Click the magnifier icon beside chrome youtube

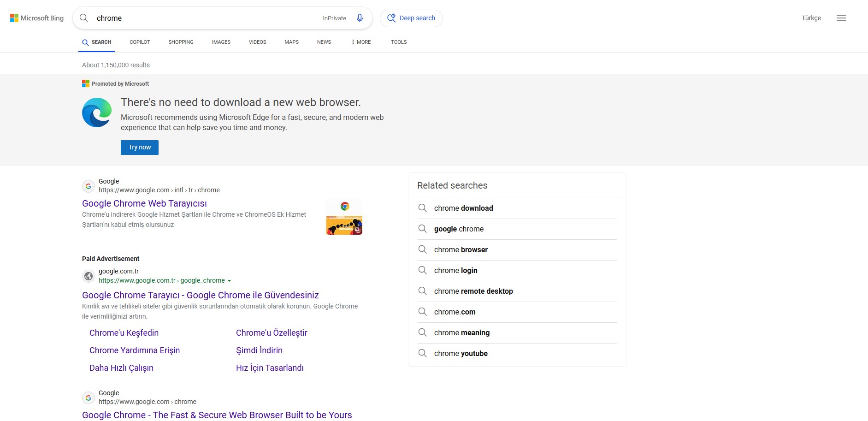pyautogui.click(x=422, y=353)
